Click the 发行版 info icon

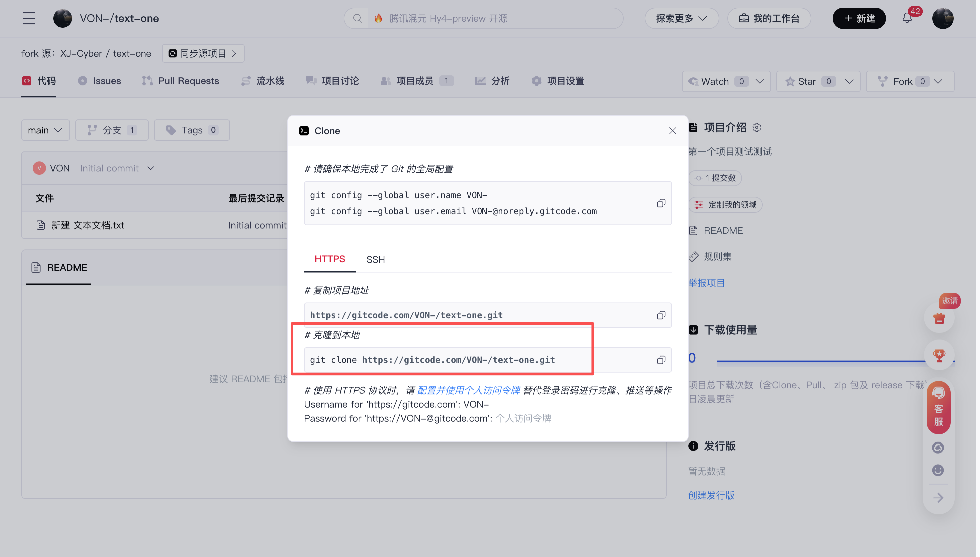click(693, 446)
